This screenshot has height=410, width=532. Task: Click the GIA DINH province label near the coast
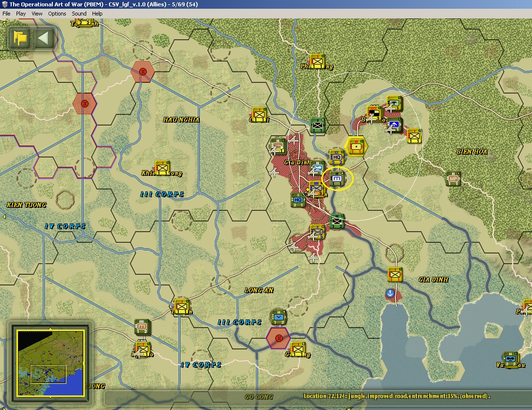pyautogui.click(x=434, y=279)
